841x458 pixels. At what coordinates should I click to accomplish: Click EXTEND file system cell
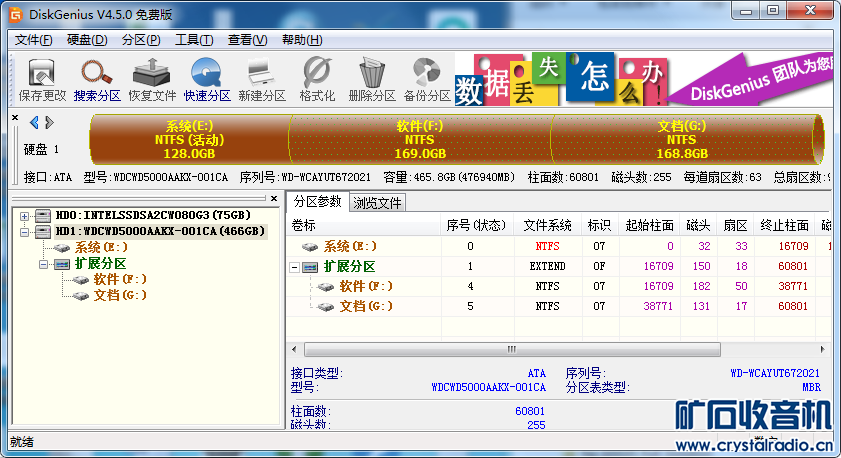point(547,266)
